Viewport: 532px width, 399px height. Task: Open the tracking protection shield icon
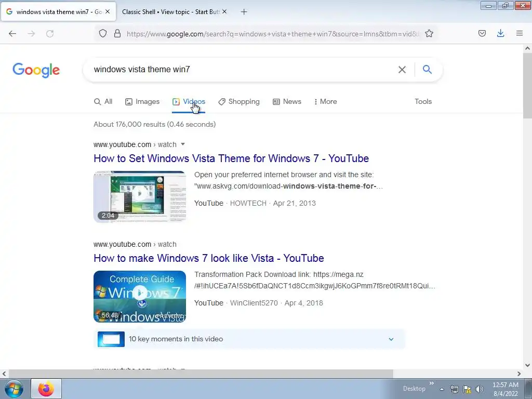pyautogui.click(x=103, y=33)
